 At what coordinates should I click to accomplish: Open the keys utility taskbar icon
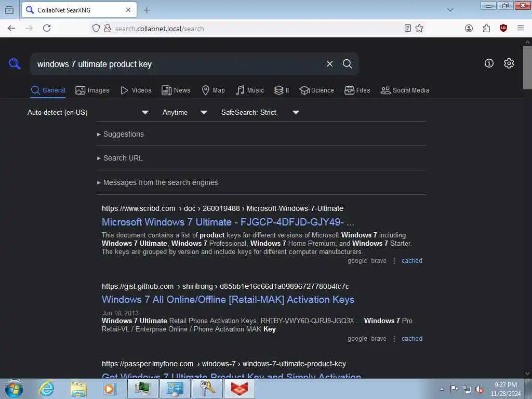207,389
